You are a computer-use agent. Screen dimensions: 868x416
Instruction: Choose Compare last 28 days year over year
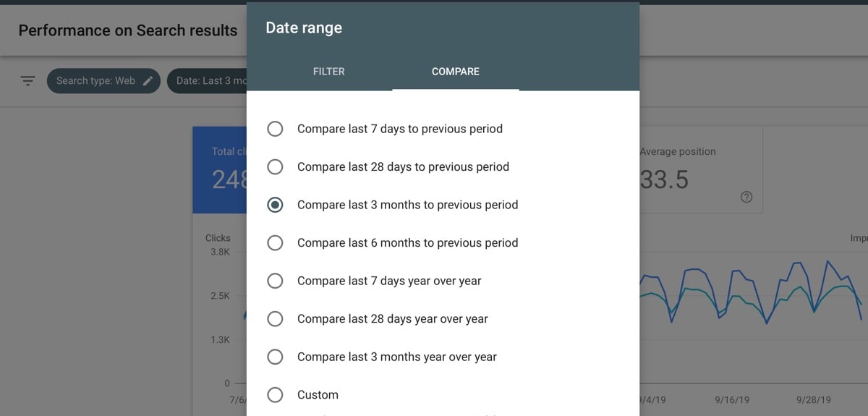coord(275,319)
